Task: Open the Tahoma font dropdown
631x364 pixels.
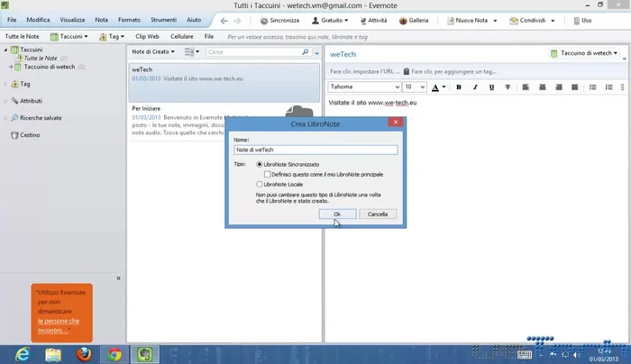Action: [396, 87]
